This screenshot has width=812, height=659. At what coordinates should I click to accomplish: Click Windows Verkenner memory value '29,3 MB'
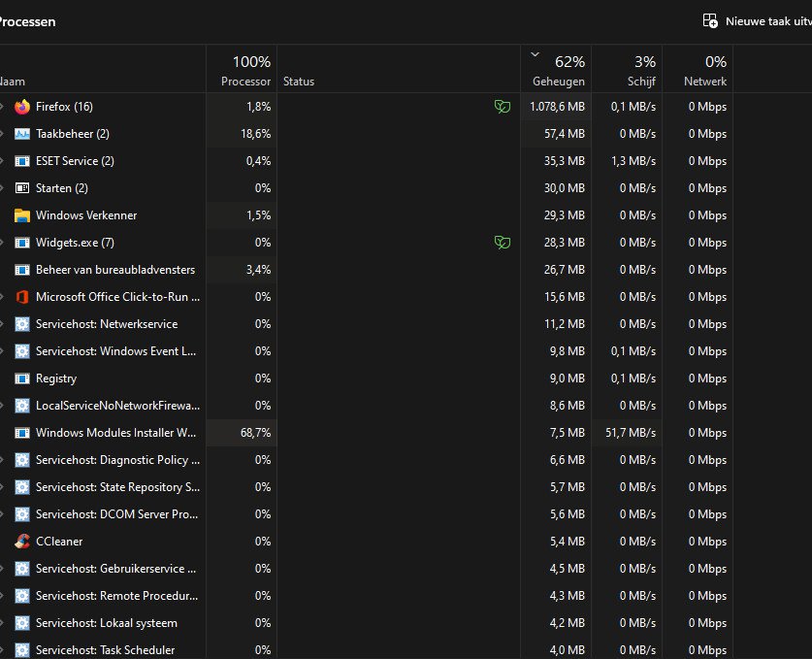click(565, 215)
